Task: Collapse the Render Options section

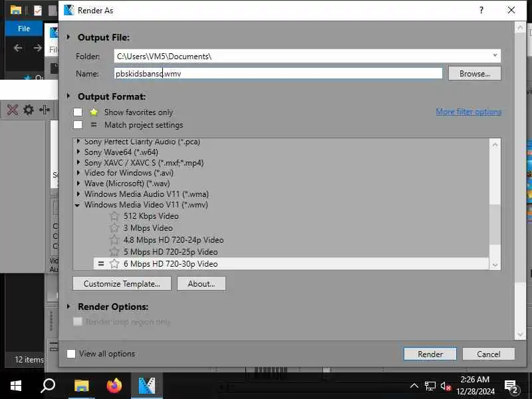Action: tap(68, 307)
